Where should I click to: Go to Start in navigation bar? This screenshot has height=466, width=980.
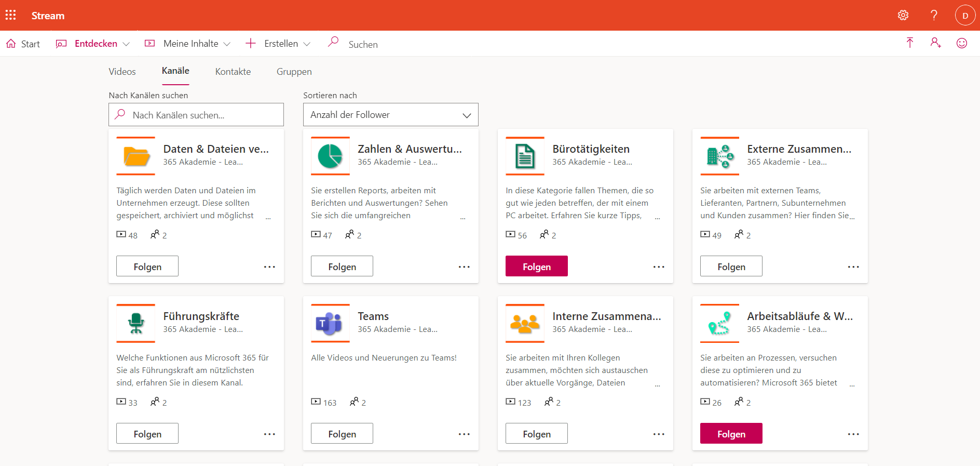point(23,44)
